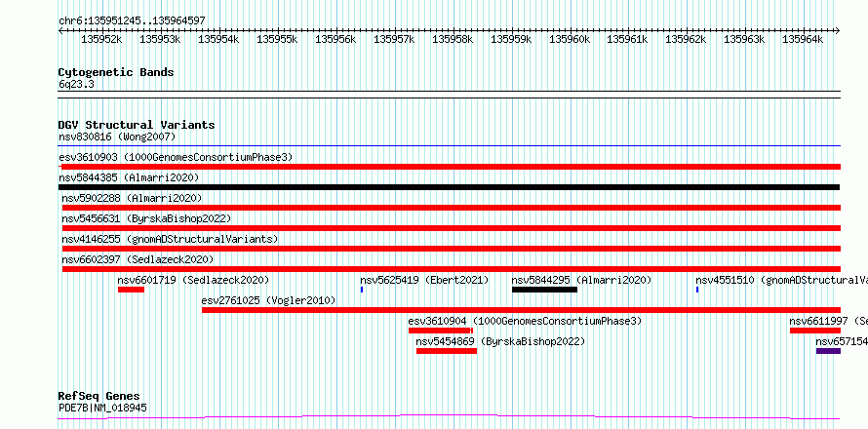Click the left arrowhead of the ruler
This screenshot has width=868, height=429.
point(60,31)
